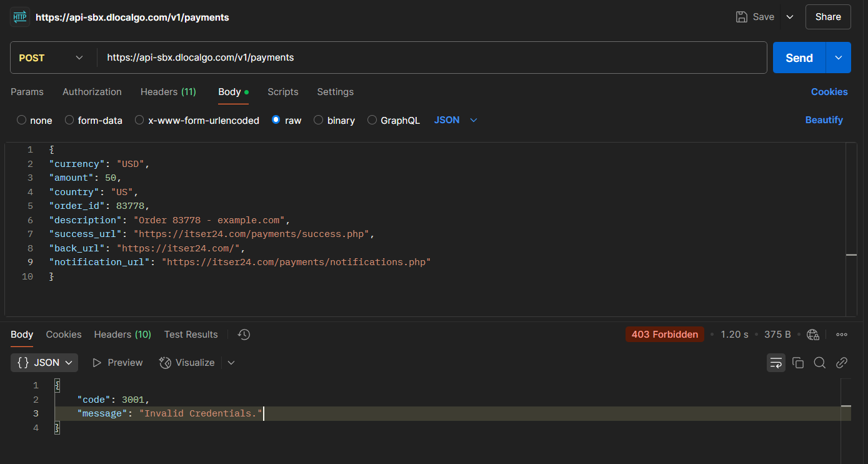
Task: Click the request title URL text
Action: click(x=132, y=18)
